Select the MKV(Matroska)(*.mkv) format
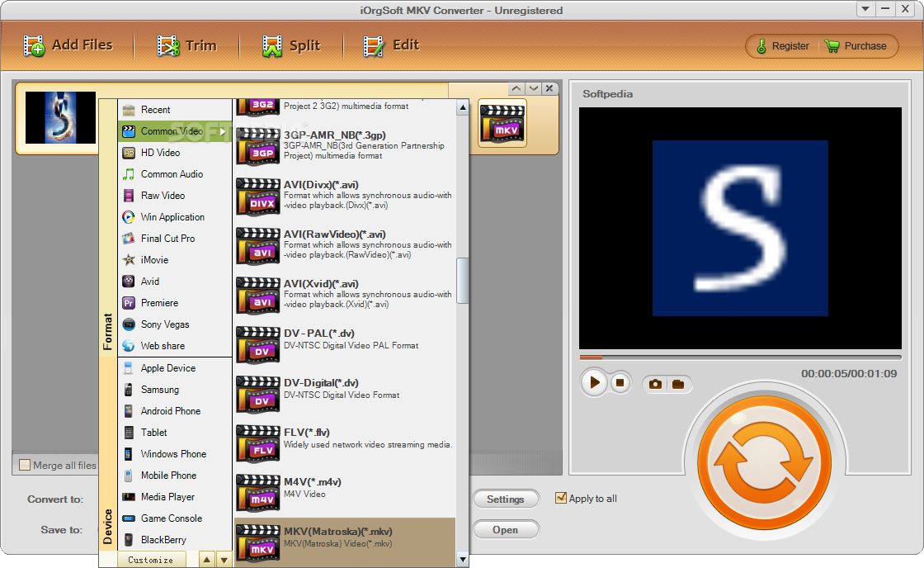The width and height of the screenshot is (924, 568). point(346,542)
